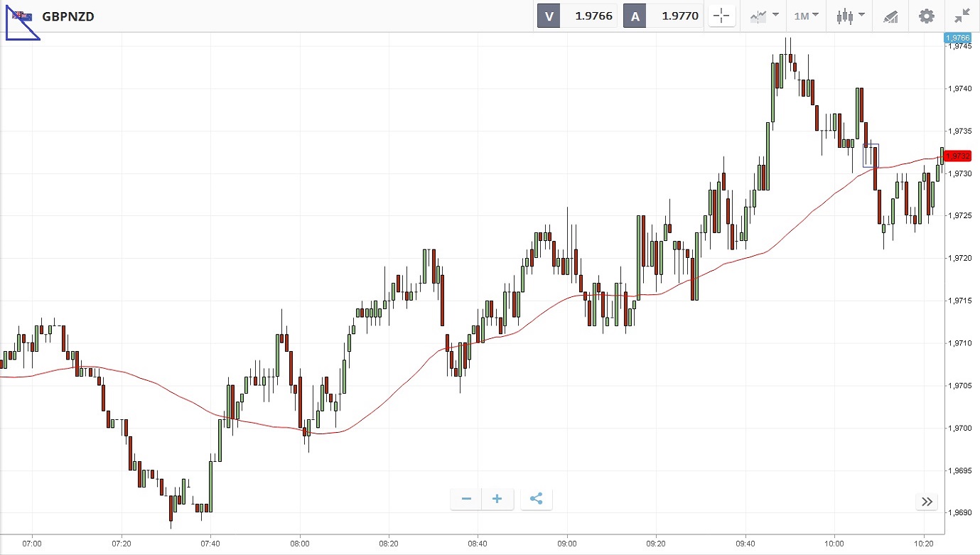Click the GBPNZD flag icon
This screenshot has width=980, height=555.
click(x=23, y=16)
